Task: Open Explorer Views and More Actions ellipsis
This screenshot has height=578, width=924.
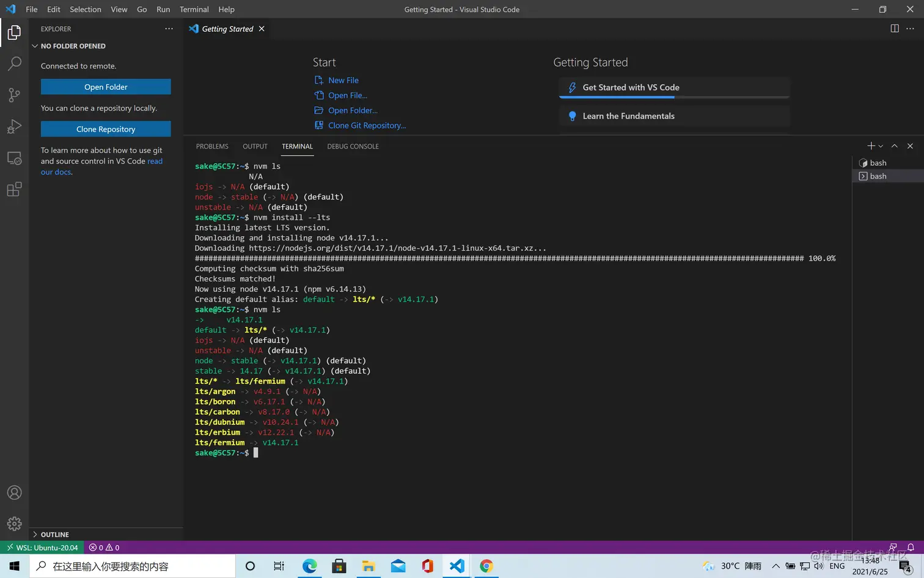Action: click(169, 29)
